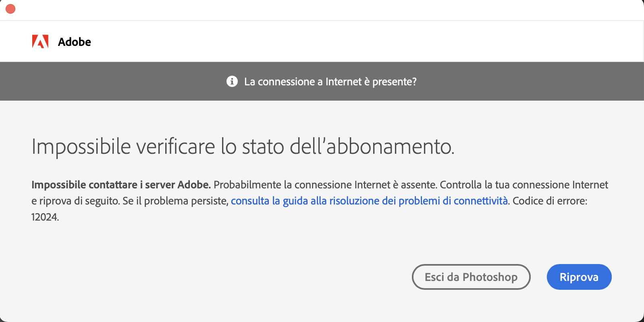Click the 'Codice di errore:' label
644x322 pixels.
(x=550, y=201)
